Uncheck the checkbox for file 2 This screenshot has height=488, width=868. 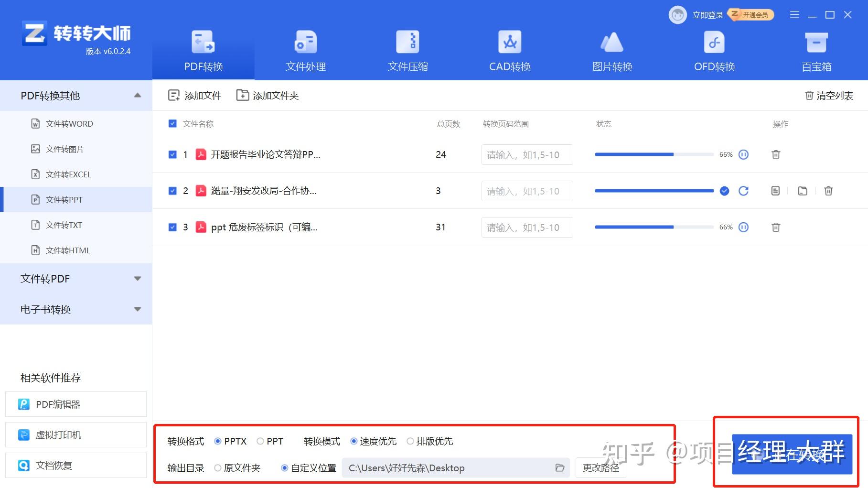(172, 191)
